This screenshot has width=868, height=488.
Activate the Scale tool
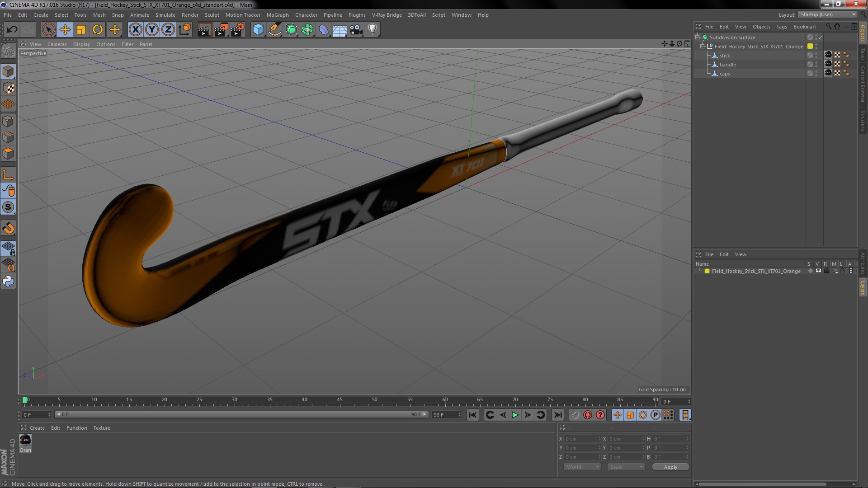click(81, 30)
